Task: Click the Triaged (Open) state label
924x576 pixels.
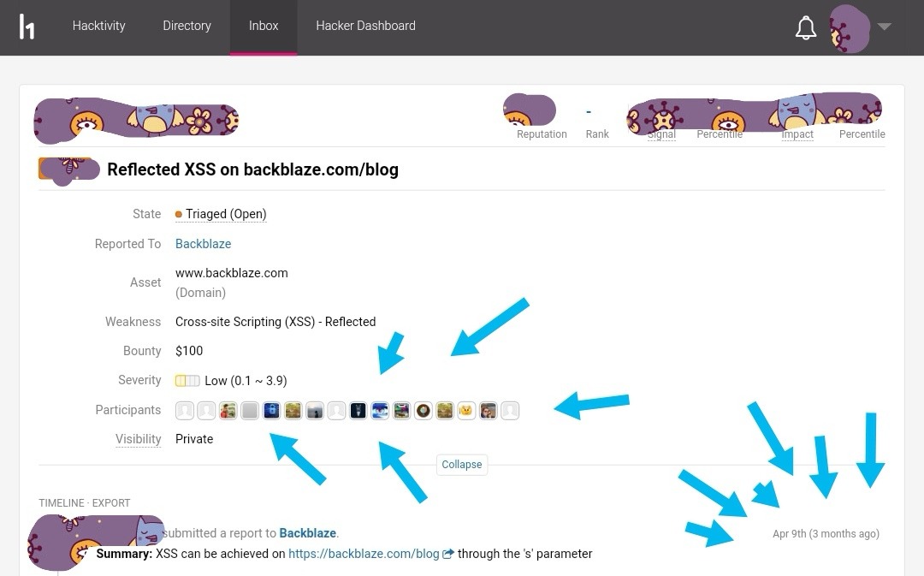Action: tap(226, 214)
